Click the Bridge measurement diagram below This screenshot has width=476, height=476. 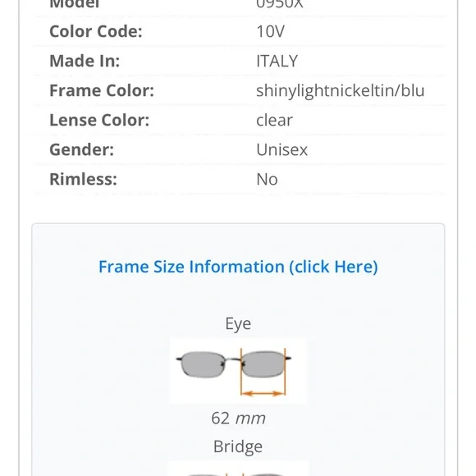pos(238,469)
